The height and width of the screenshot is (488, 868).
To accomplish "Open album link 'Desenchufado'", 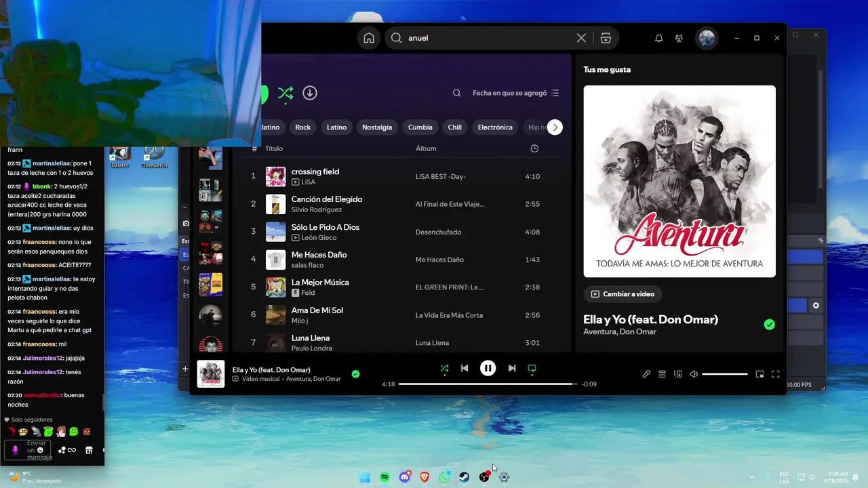I will [x=438, y=232].
